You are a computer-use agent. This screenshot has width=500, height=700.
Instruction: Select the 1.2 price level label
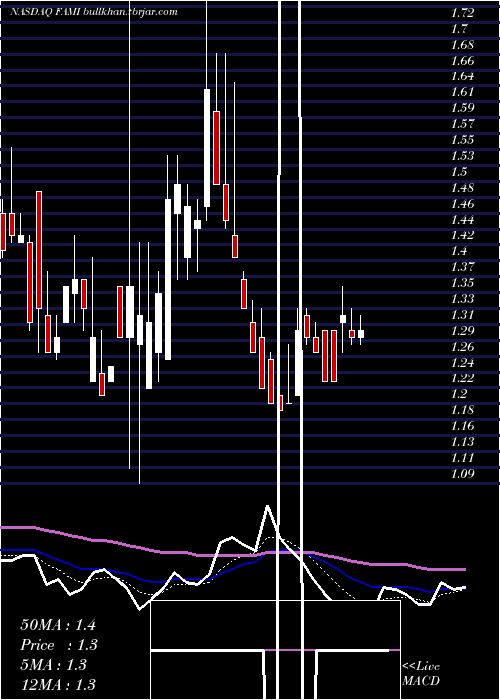pos(459,394)
